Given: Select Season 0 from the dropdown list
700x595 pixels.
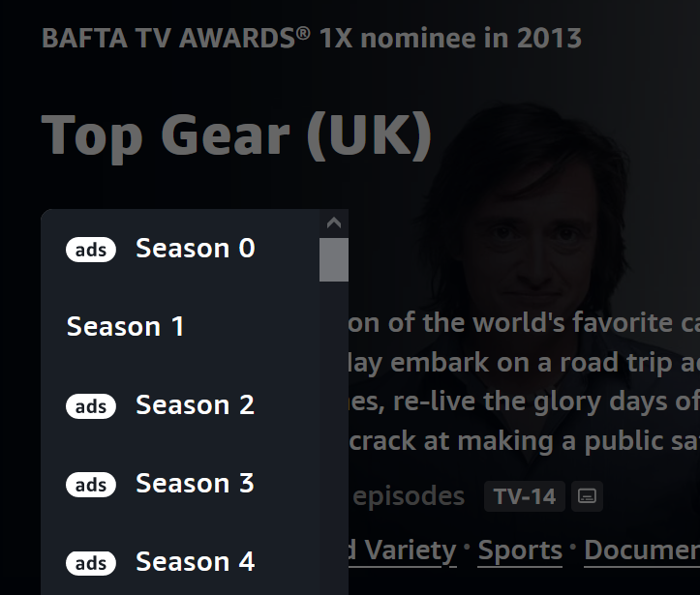Looking at the screenshot, I should coord(195,249).
